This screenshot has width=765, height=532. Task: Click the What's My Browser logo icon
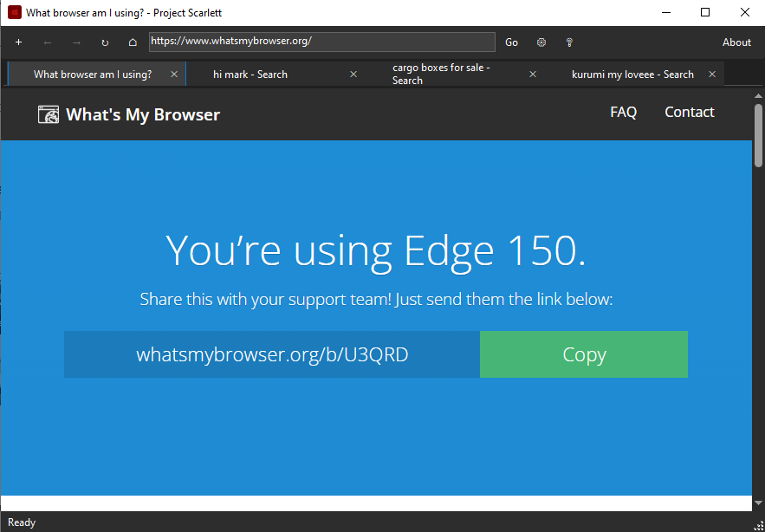click(49, 114)
